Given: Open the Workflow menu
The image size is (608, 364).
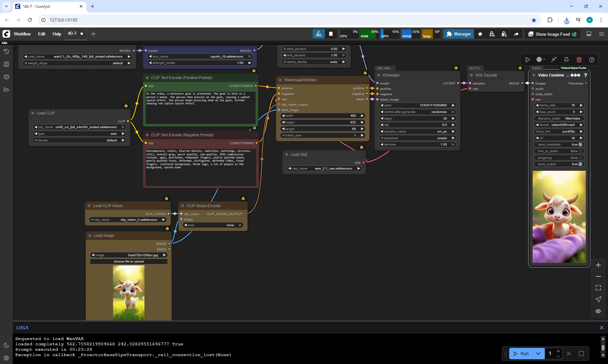Looking at the screenshot, I should [x=22, y=34].
